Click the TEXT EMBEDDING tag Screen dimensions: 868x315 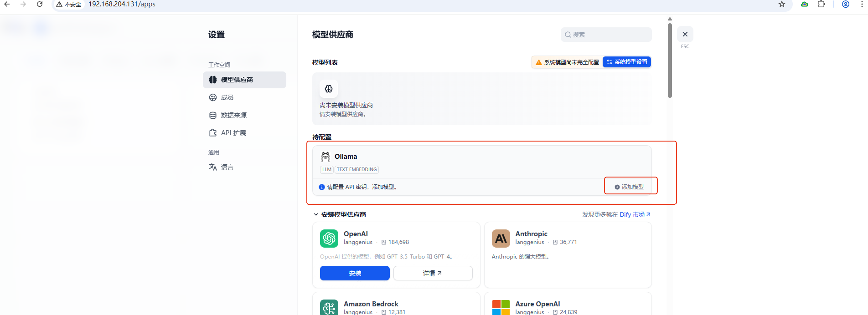coord(357,169)
